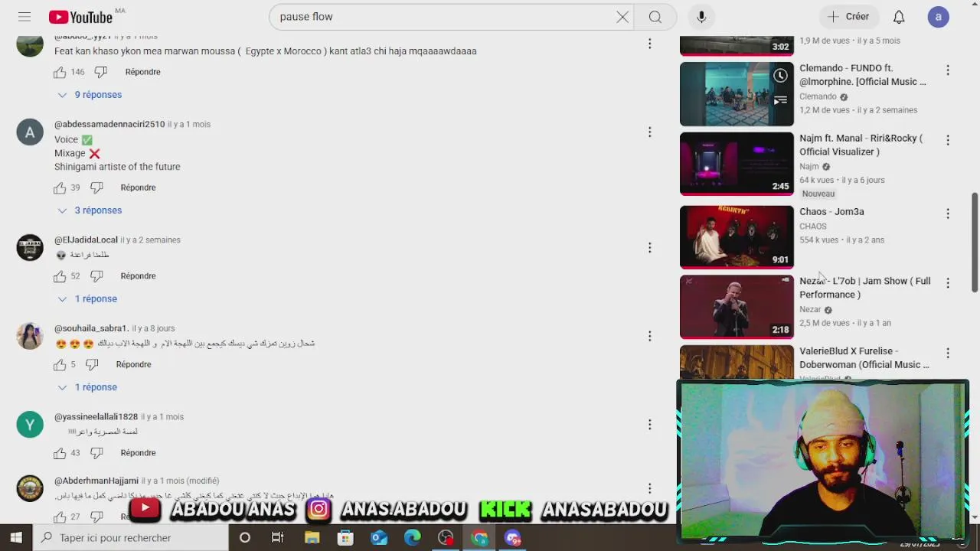
Task: Open more options for Clemando FUNDO video
Action: tap(948, 70)
